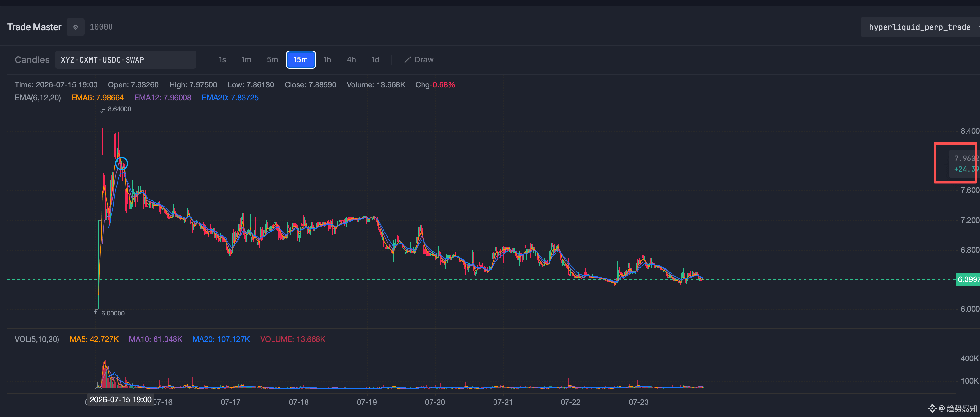980x417 pixels.
Task: Click the 07-23 date axis label
Action: coord(638,402)
